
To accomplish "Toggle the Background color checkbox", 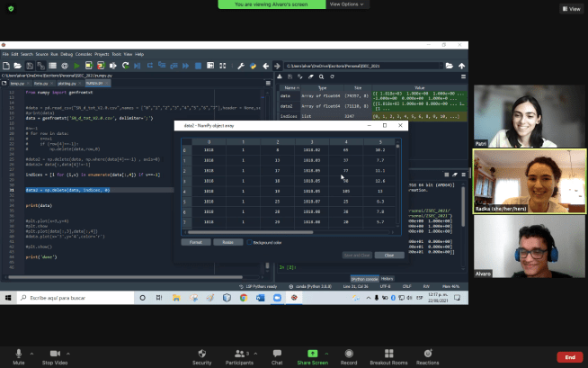I will coord(249,242).
